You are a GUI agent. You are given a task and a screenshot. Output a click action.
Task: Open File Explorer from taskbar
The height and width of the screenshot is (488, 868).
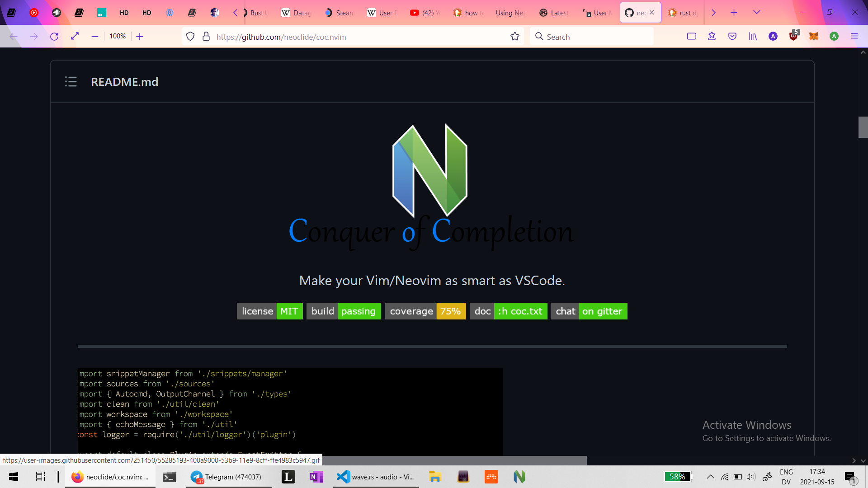435,477
